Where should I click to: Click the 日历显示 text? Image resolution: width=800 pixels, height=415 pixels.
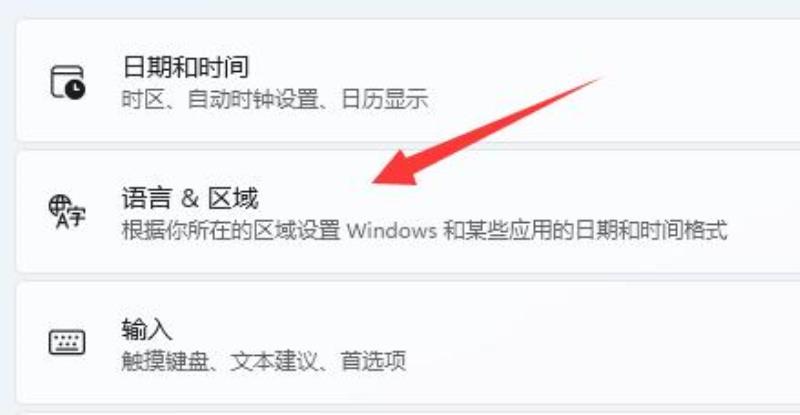[x=385, y=99]
